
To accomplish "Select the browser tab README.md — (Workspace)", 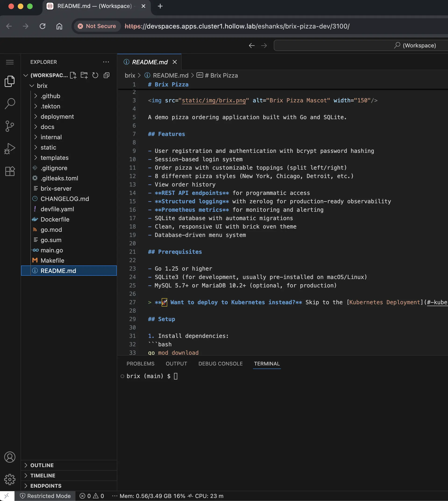I will pos(96,6).
